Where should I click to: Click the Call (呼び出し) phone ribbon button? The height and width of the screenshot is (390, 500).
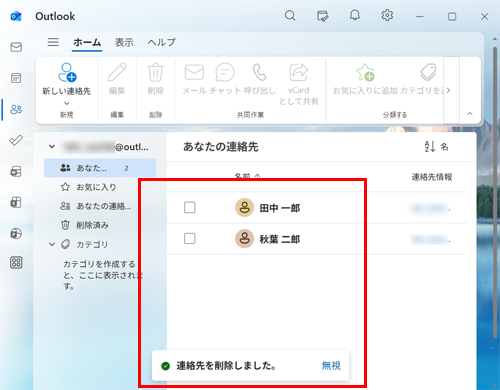pos(260,79)
